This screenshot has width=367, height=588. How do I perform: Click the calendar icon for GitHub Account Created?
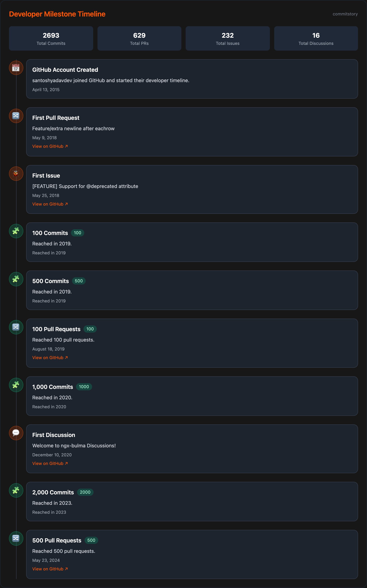16,68
